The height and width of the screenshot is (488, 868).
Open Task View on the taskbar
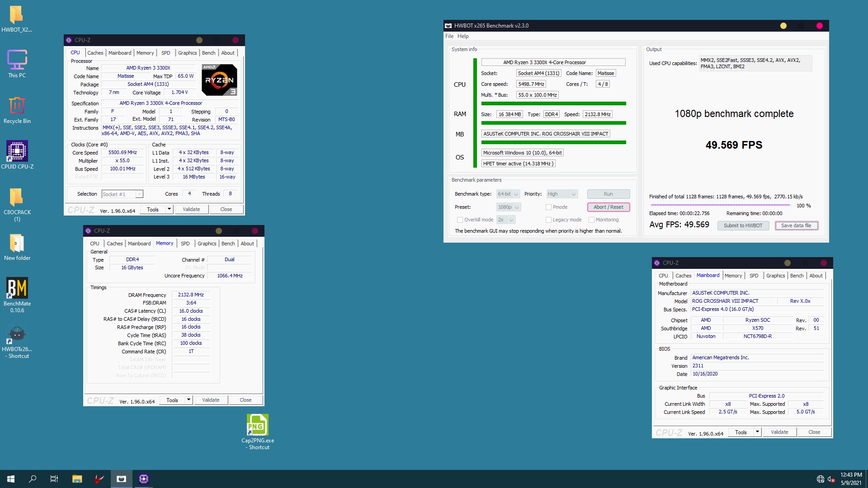coord(54,479)
